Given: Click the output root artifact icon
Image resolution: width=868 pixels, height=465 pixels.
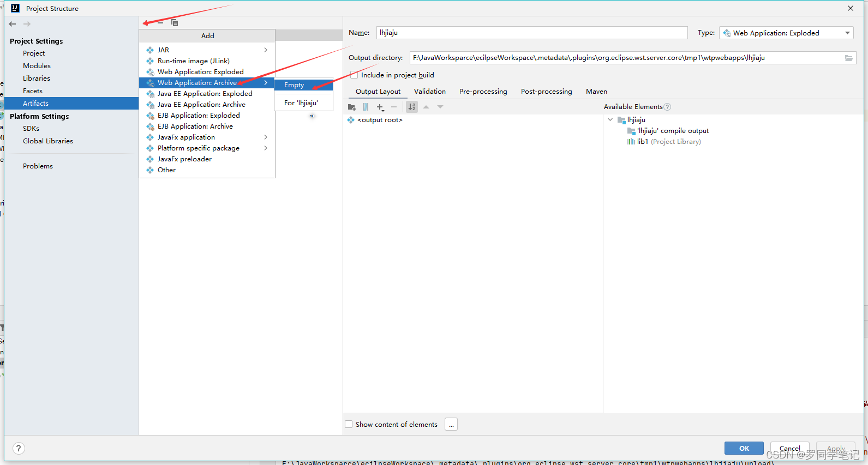Looking at the screenshot, I should tap(351, 120).
